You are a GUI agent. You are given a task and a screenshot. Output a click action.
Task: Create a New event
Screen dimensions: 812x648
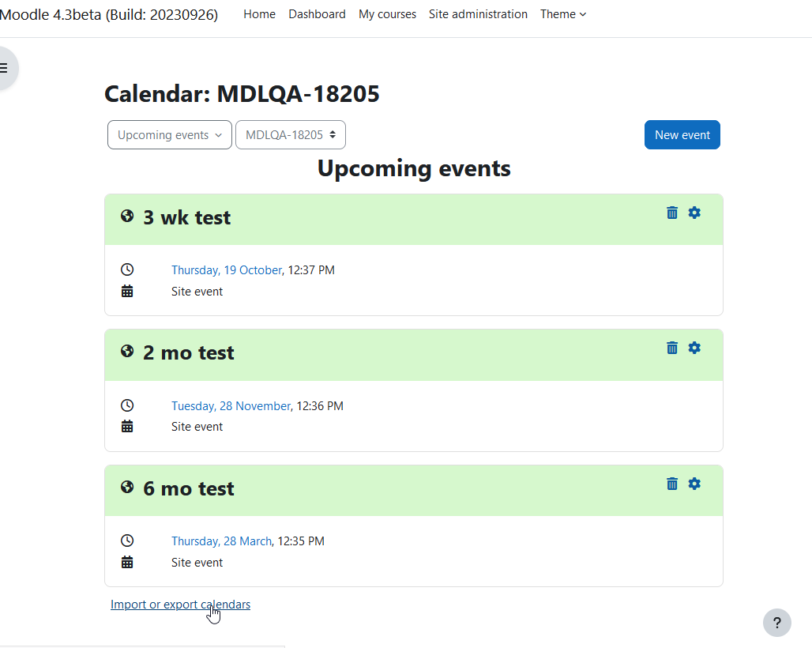pyautogui.click(x=682, y=134)
